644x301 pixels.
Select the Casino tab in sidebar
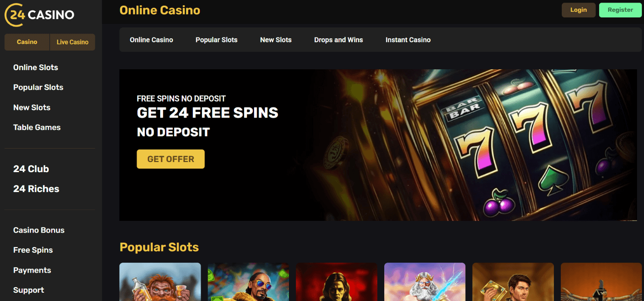27,42
